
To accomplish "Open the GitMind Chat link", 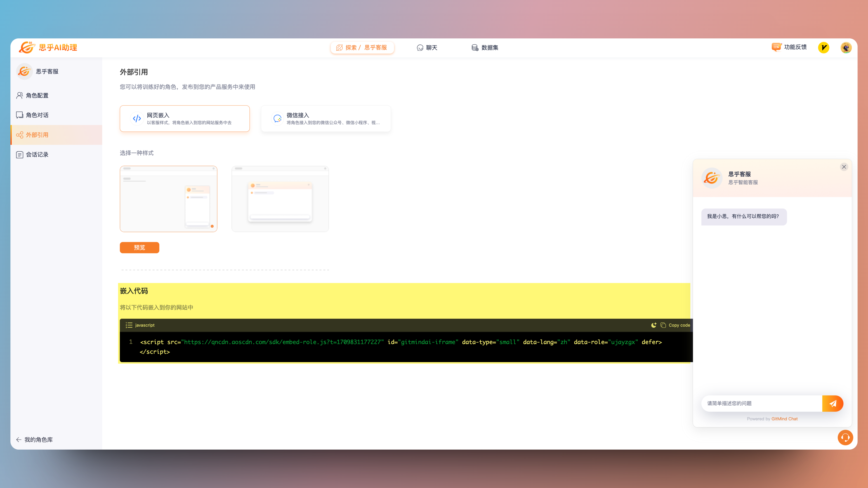I will click(784, 419).
